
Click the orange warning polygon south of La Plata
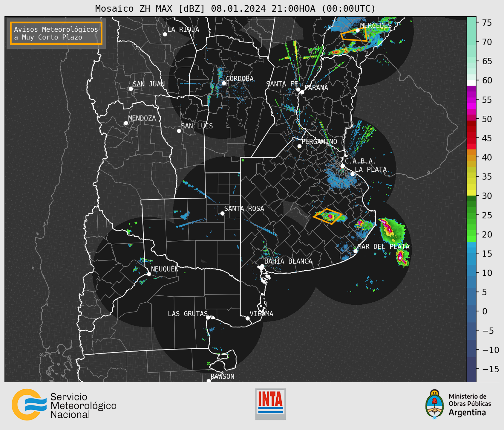tap(327, 216)
